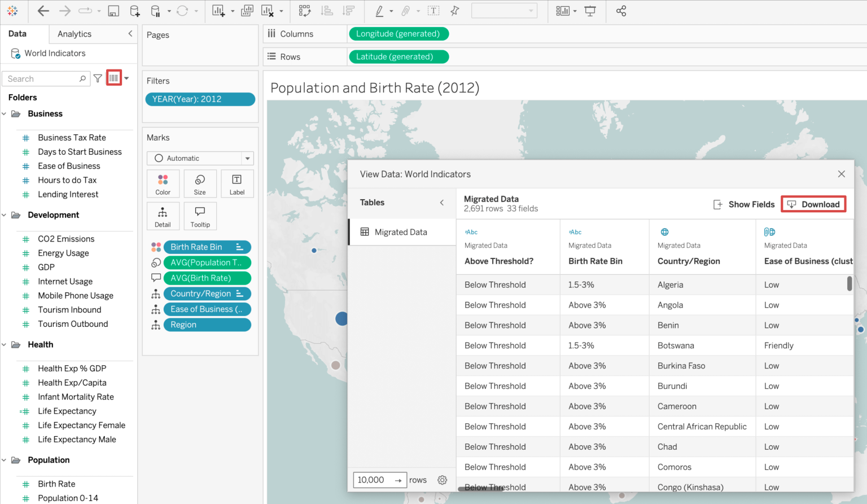Viewport: 867px width, 504px height.
Task: Click the Download button in View Data
Action: 813,204
